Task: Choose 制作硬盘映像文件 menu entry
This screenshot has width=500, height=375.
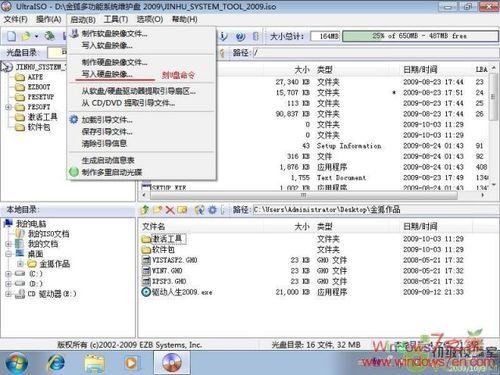Action: (x=142, y=62)
